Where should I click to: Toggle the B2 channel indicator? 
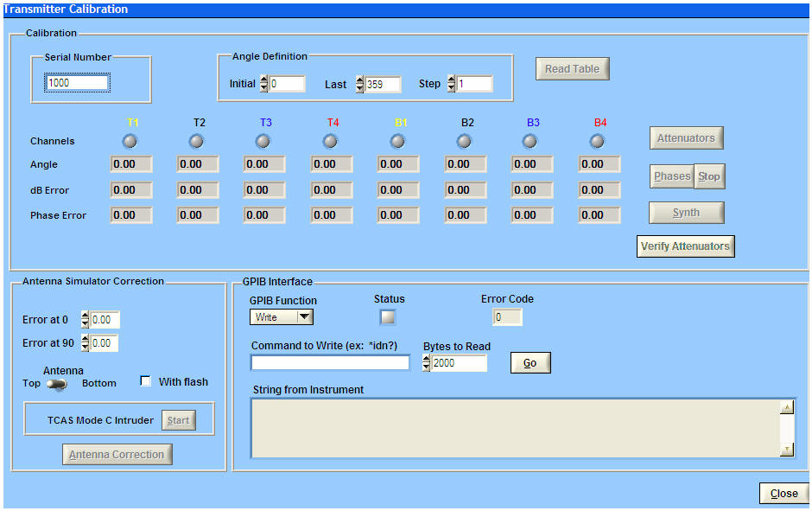[x=464, y=141]
